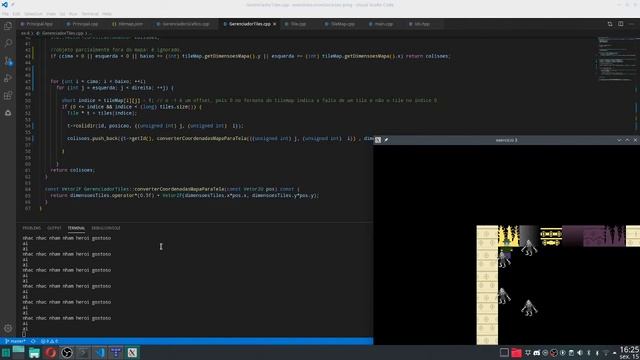Open the Search view in activity bar
The image size is (640, 360).
(8, 43)
